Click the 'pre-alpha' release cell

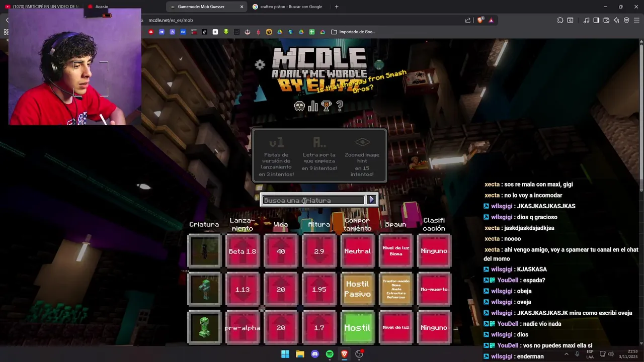click(x=243, y=327)
